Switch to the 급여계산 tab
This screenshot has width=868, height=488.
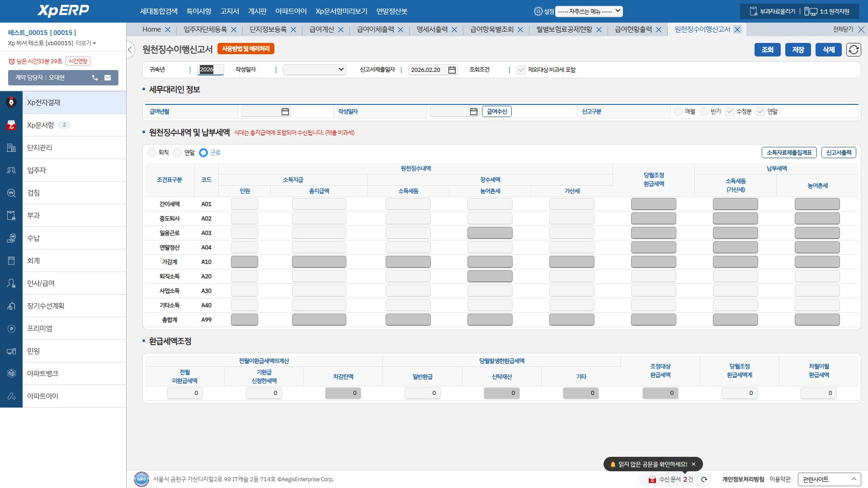pyautogui.click(x=321, y=29)
